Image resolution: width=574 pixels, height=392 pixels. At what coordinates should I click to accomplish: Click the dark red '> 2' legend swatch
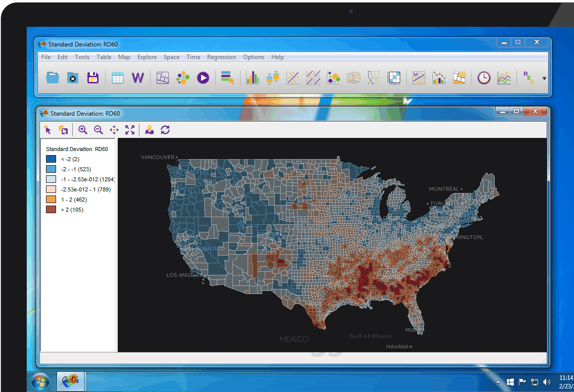click(51, 210)
